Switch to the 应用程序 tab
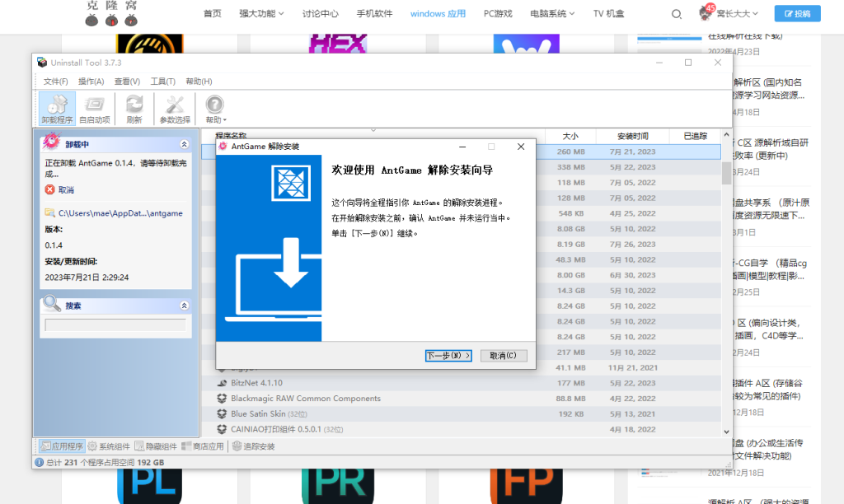The height and width of the screenshot is (504, 844). point(63,446)
